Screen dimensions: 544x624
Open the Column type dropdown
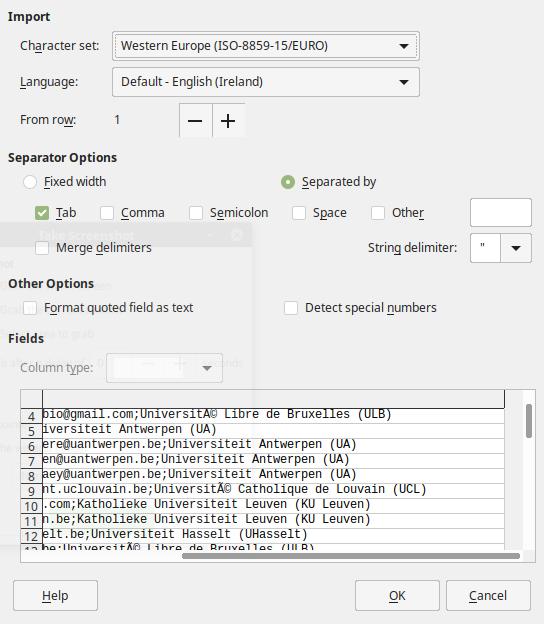coord(164,368)
